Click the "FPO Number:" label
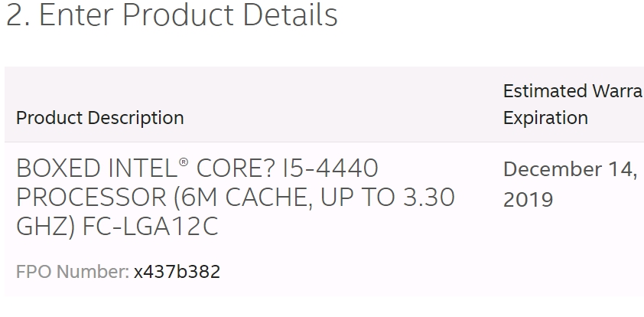 point(72,272)
